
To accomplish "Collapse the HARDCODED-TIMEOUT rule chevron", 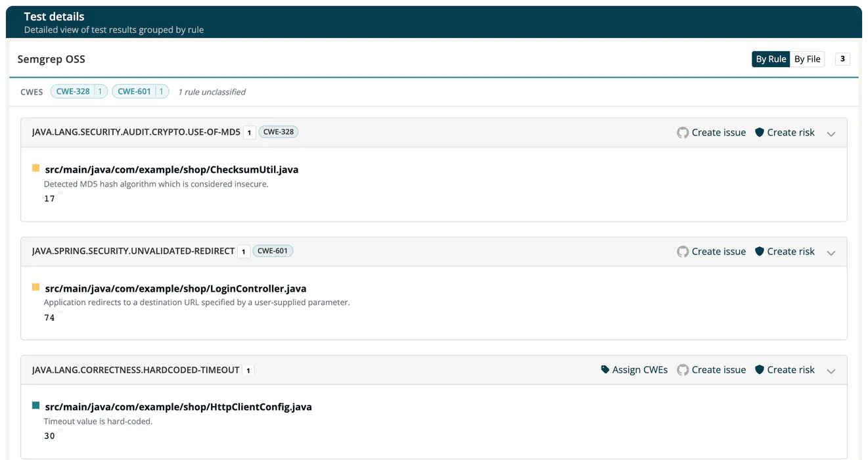I will (831, 371).
